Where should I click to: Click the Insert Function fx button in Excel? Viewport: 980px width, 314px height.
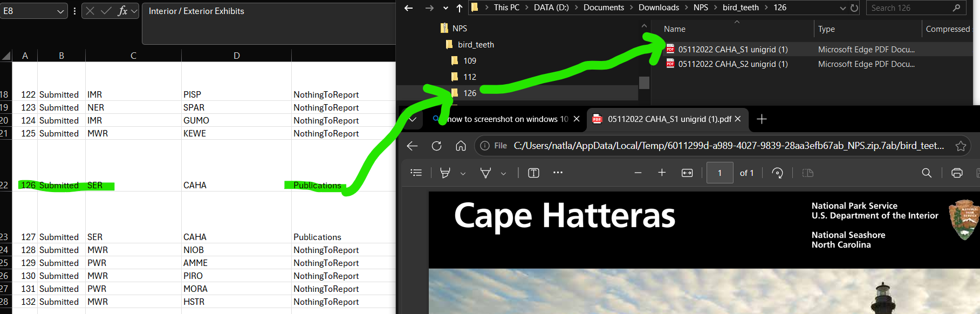click(122, 11)
